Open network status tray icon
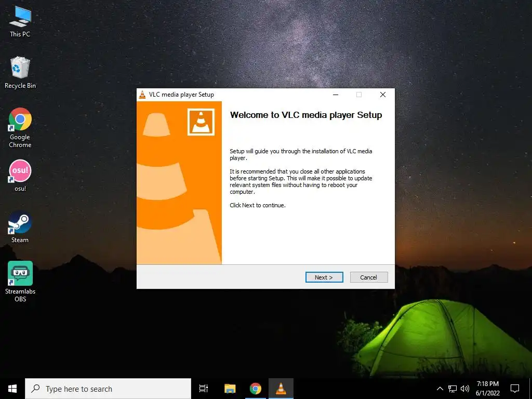Screen dimensions: 532x399 click(453, 389)
